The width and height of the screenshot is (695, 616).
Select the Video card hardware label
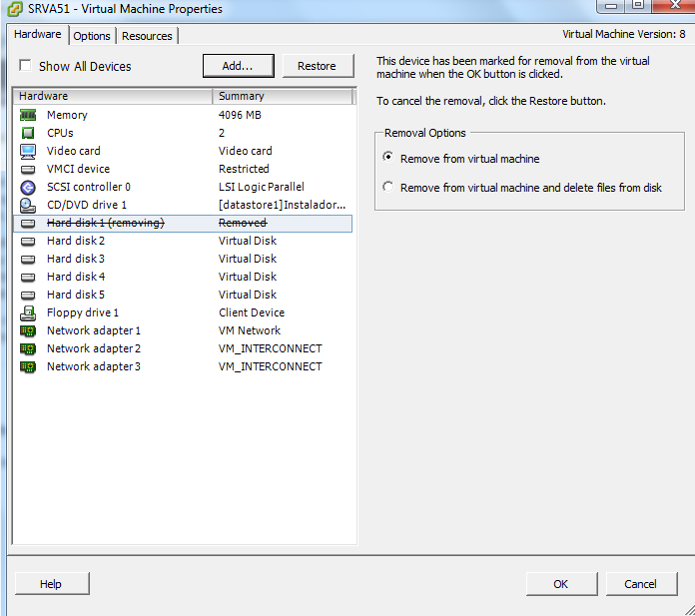point(74,151)
